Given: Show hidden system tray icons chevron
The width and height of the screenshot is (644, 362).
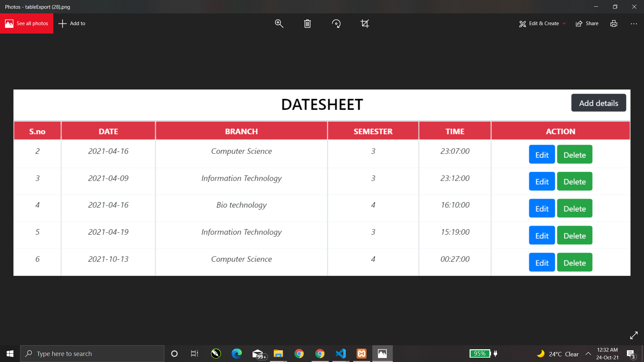Looking at the screenshot, I should click(x=588, y=354).
